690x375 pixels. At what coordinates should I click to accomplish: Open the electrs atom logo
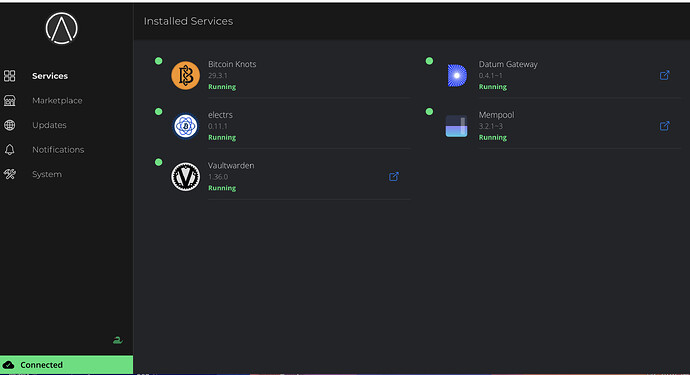click(185, 126)
